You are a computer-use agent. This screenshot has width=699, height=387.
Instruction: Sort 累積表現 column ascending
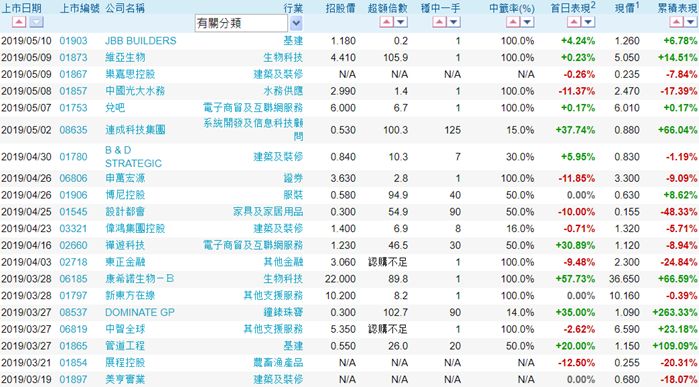(x=676, y=22)
